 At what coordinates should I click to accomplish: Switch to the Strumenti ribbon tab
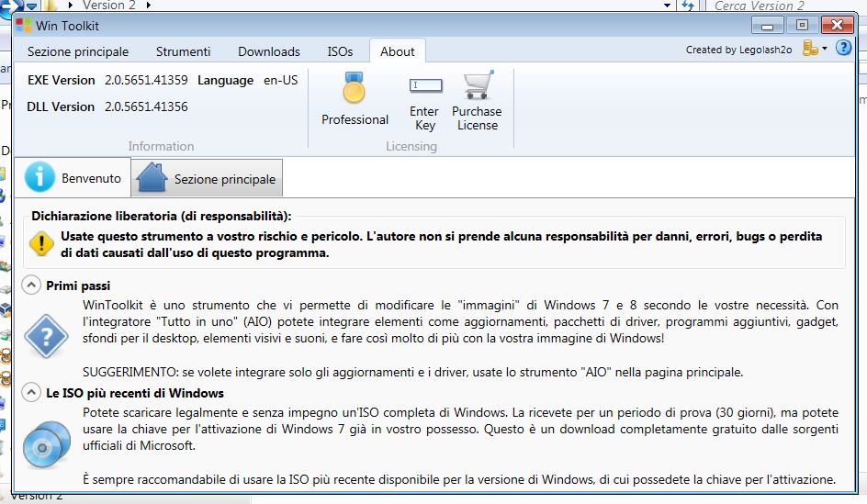pos(183,51)
